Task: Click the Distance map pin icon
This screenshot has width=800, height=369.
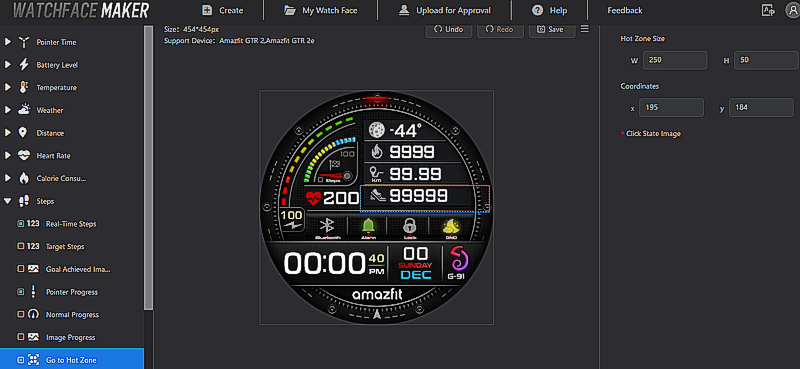Action: coord(23,133)
